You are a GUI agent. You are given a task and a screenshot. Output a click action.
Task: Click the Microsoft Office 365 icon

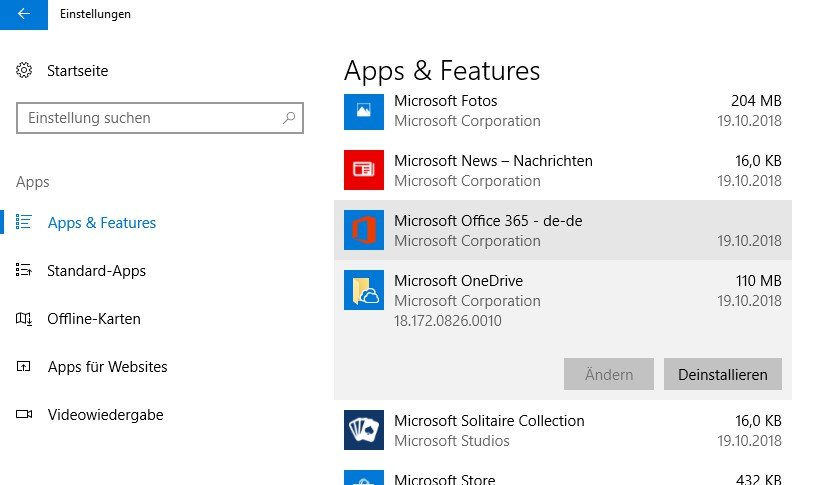(x=364, y=230)
